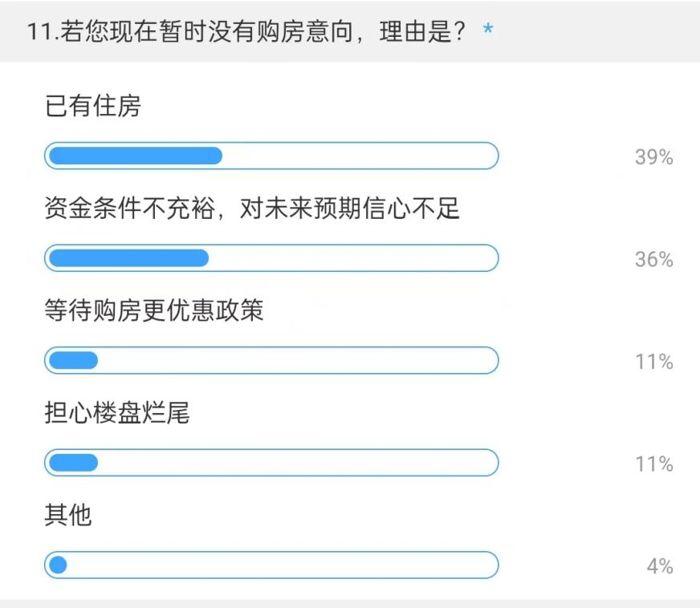Select the 担心楼盘烂尾 option label
Viewport: 700px width, 608px height.
(117, 412)
